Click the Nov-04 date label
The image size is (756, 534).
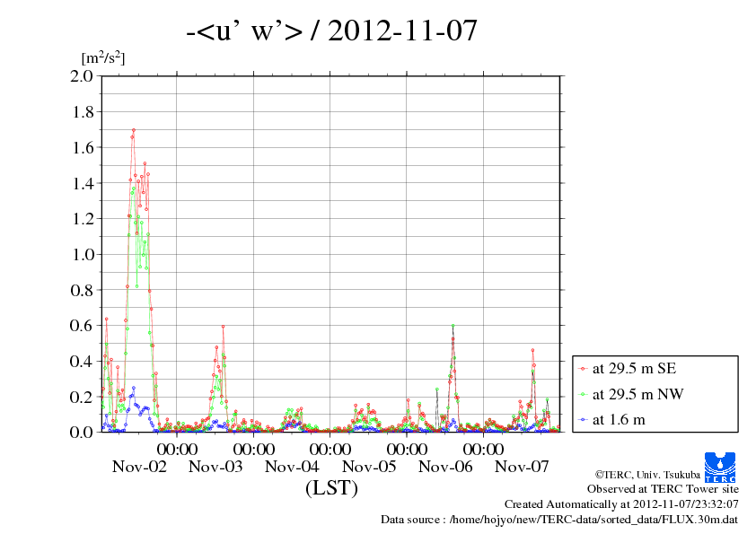(292, 467)
